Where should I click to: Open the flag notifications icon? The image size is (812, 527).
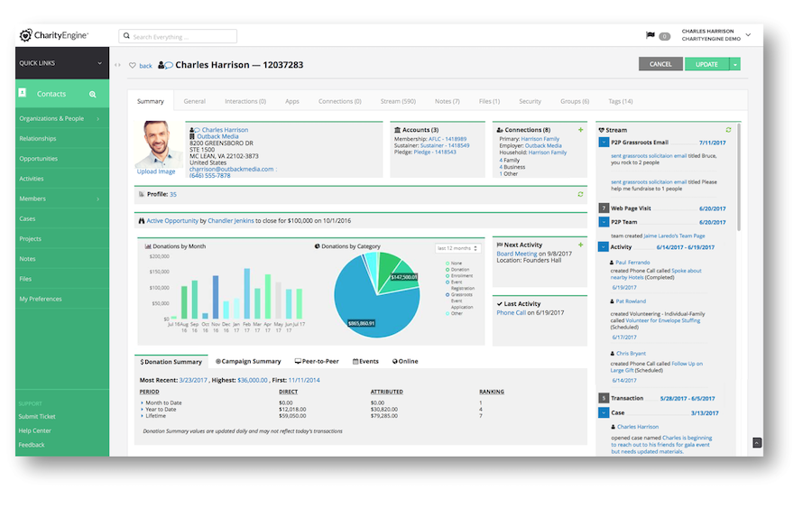click(x=650, y=35)
